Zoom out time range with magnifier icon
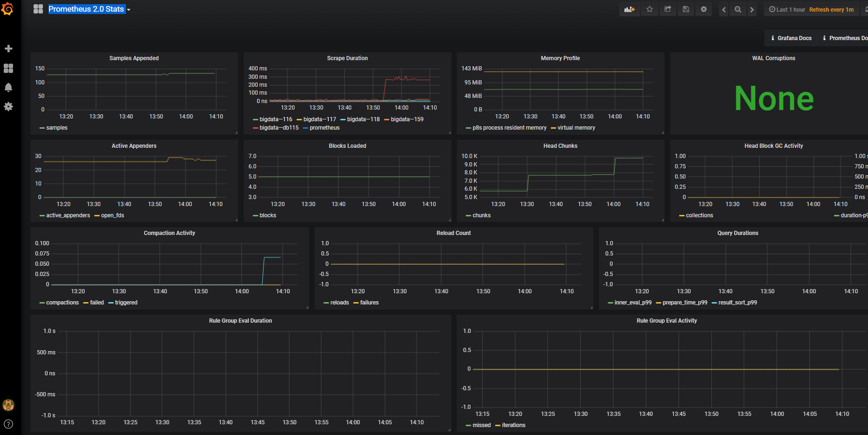 tap(738, 9)
